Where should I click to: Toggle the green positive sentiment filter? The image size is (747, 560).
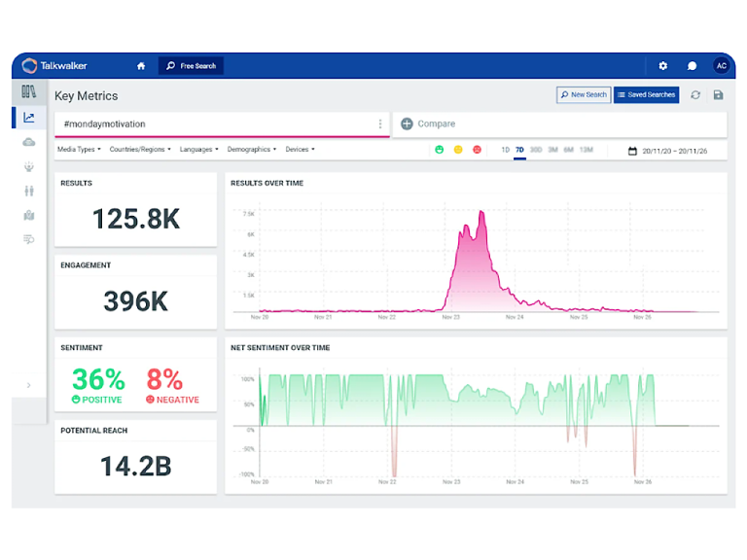pyautogui.click(x=440, y=150)
